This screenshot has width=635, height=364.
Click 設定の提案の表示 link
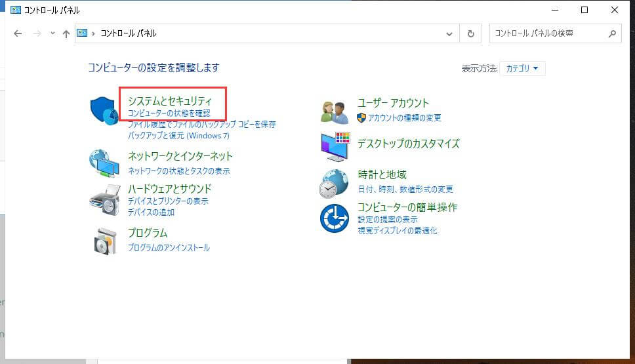388,220
